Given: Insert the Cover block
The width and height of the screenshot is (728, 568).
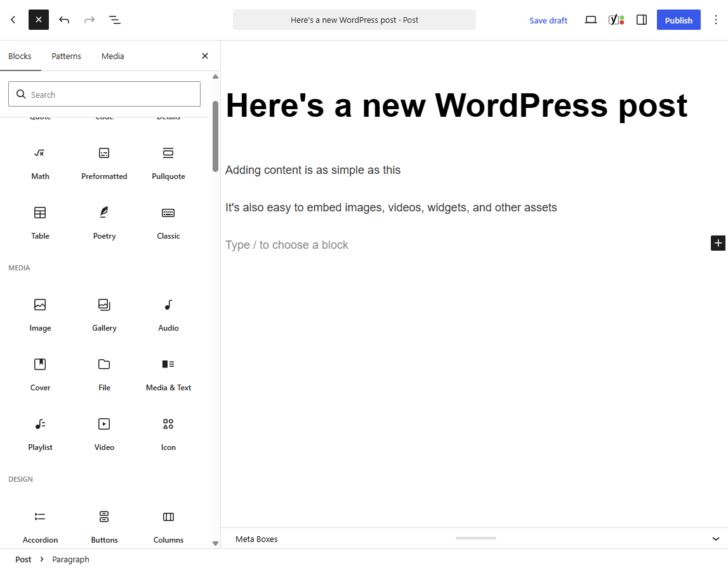Looking at the screenshot, I should pos(40,375).
